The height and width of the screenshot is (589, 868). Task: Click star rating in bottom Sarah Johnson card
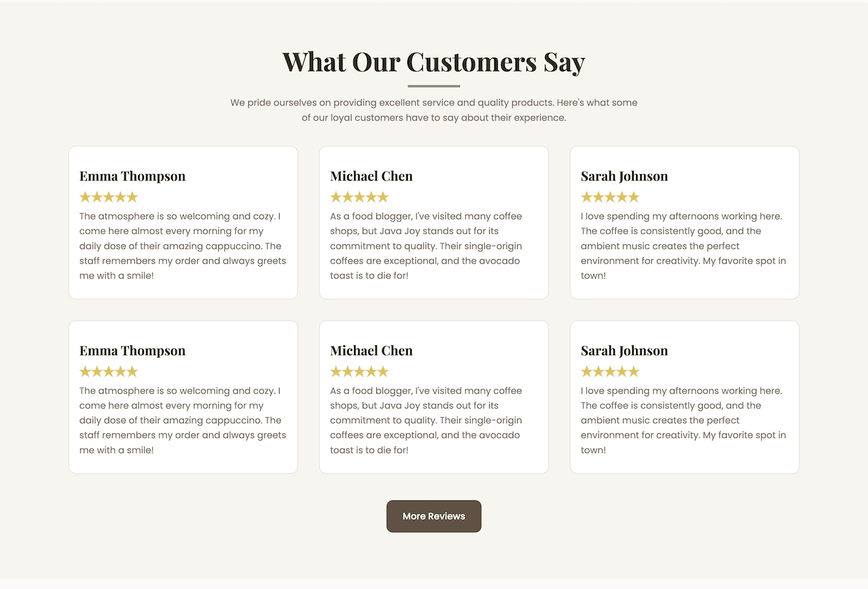610,371
